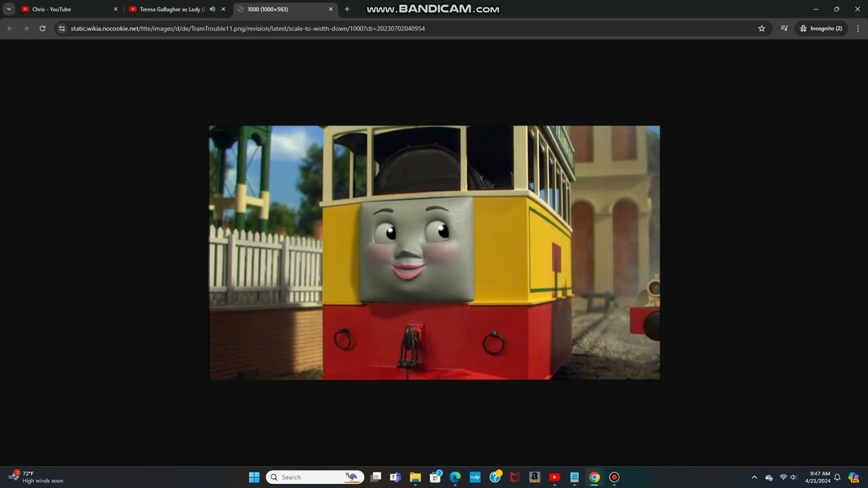Open Notepad from the taskbar
Image resolution: width=868 pixels, height=488 pixels.
pos(574,477)
